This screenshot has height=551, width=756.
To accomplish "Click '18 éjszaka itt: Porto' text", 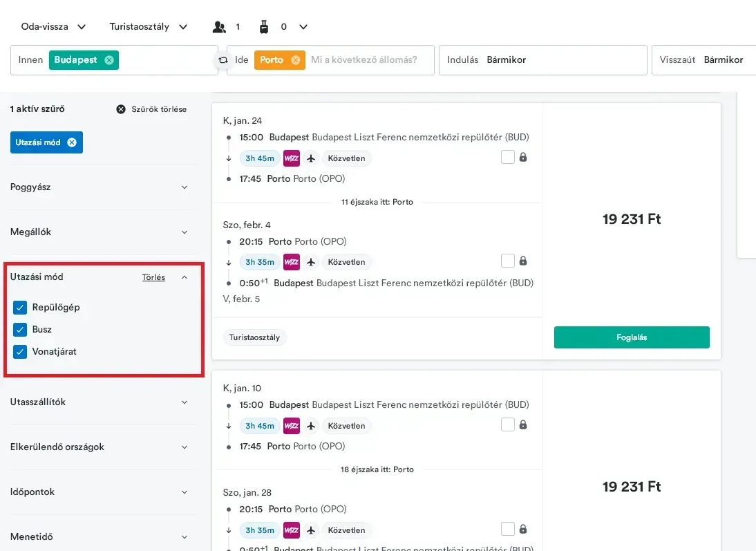I will click(377, 469).
